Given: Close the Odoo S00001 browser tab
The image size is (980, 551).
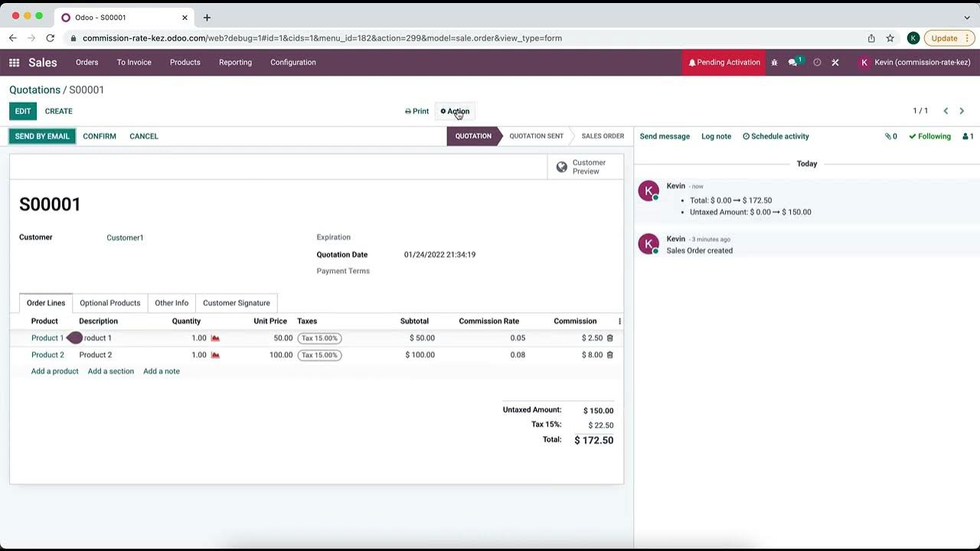Looking at the screenshot, I should coord(185,18).
